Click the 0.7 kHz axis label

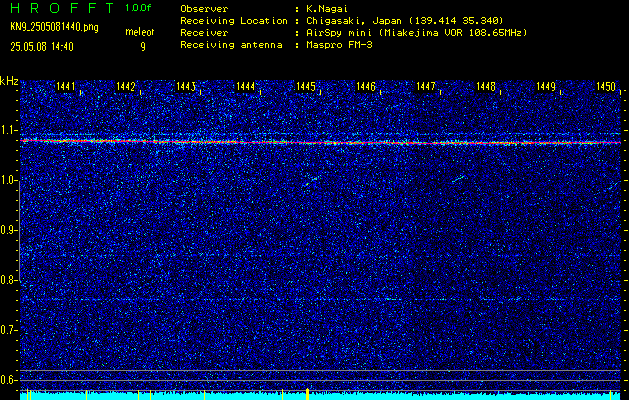tap(7, 330)
